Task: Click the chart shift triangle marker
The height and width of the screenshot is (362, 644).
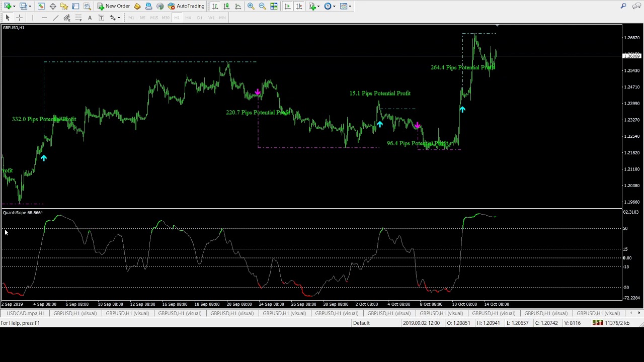Action: click(497, 26)
